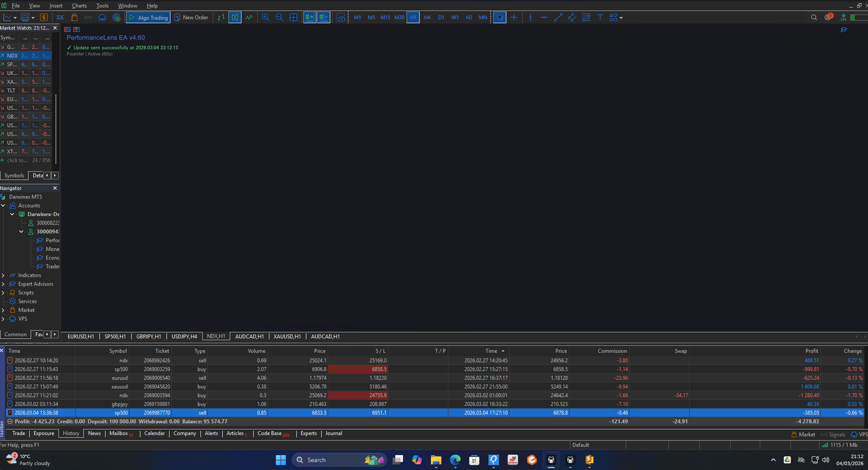Open the Market shopping bag panel
Viewport: 868px width, 470px height.
tap(75, 17)
